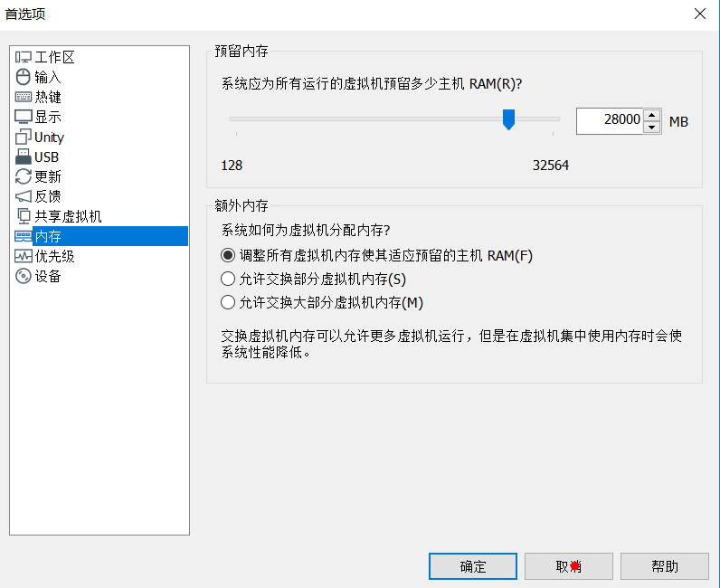Click the 系统如何为虚拟机分配内存? question text
The height and width of the screenshot is (588, 720).
pos(306,230)
